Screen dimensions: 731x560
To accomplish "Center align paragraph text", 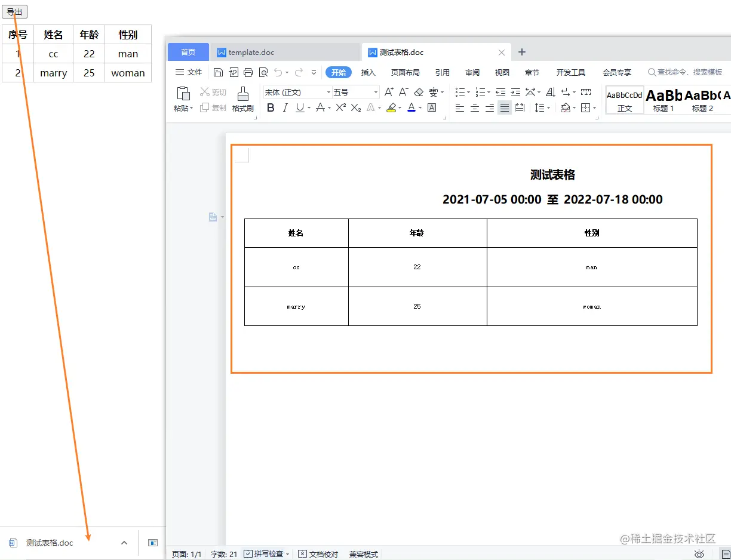I will [x=475, y=108].
